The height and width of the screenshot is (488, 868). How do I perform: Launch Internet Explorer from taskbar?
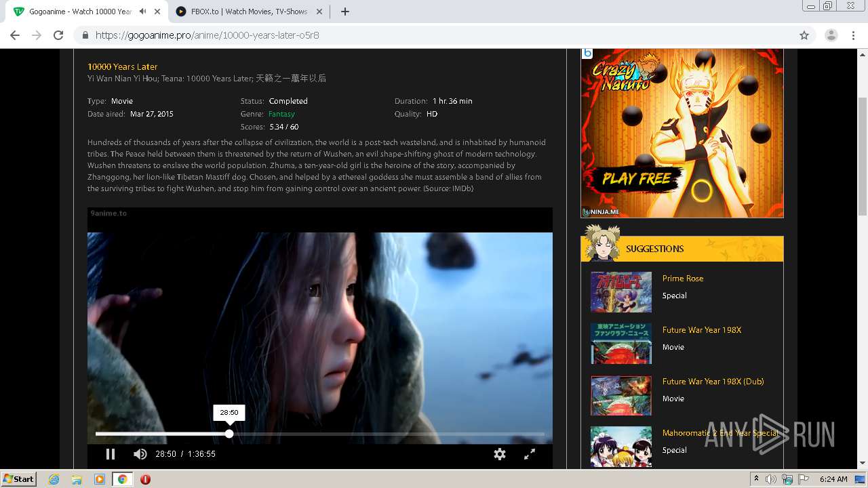[54, 479]
